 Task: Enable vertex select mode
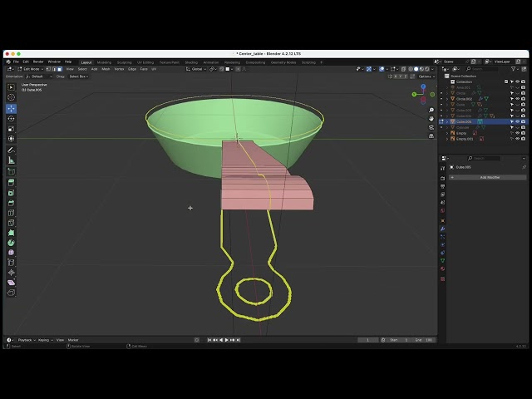[48, 69]
